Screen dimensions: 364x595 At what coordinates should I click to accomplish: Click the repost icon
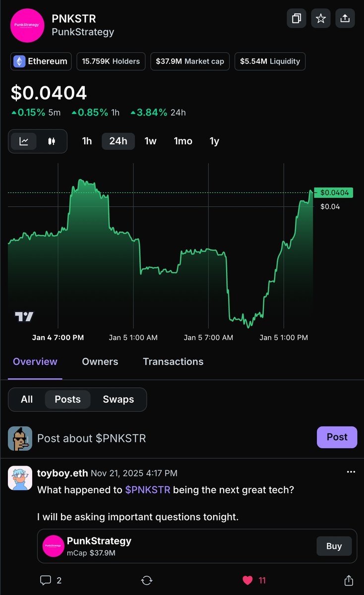coord(147,580)
